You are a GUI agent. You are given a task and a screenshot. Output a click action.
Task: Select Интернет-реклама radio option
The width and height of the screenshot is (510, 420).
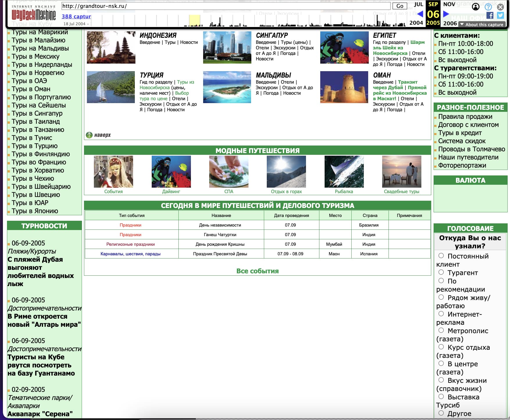441,314
